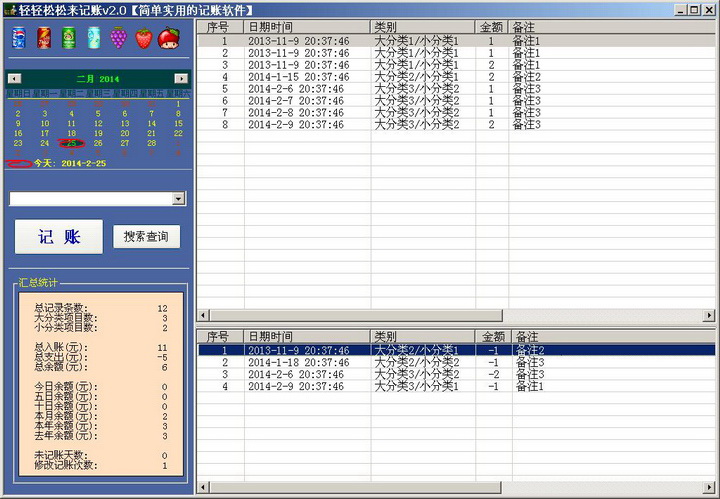
Task: Click the 搜索查询 button
Action: (146, 236)
